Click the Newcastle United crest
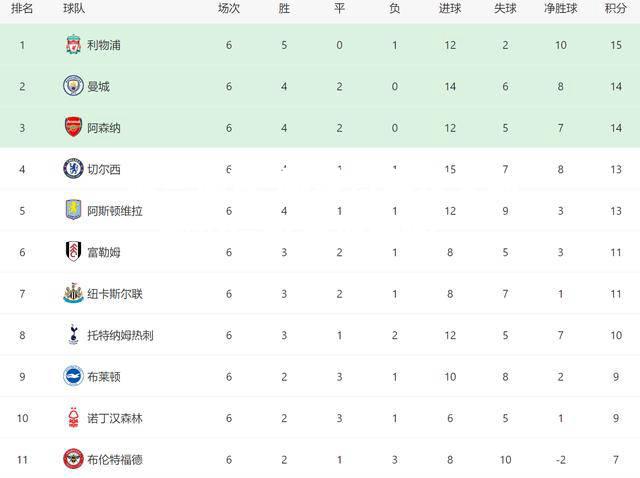Screen dimensions: 640x478 (x=73, y=293)
